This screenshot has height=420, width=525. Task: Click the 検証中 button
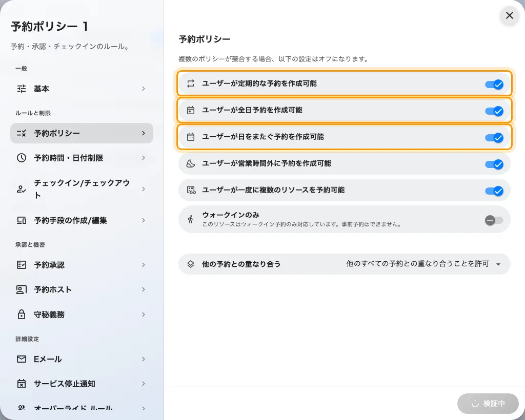point(488,404)
